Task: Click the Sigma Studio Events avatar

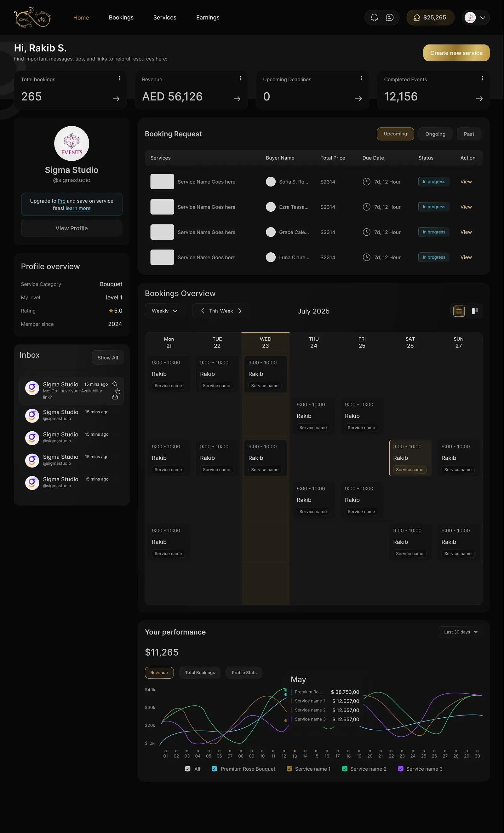Action: click(72, 144)
